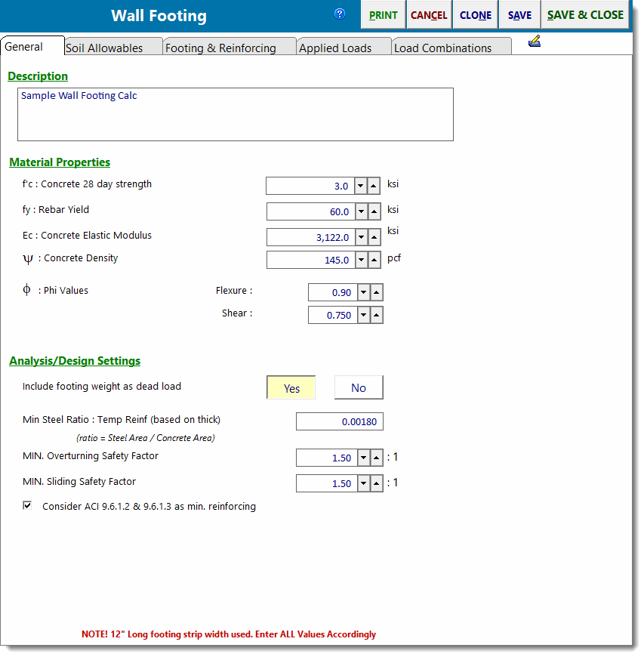Screen dimensions: 644x657
Task: Click down arrow for Concrete Elastic Modulus
Action: point(361,237)
